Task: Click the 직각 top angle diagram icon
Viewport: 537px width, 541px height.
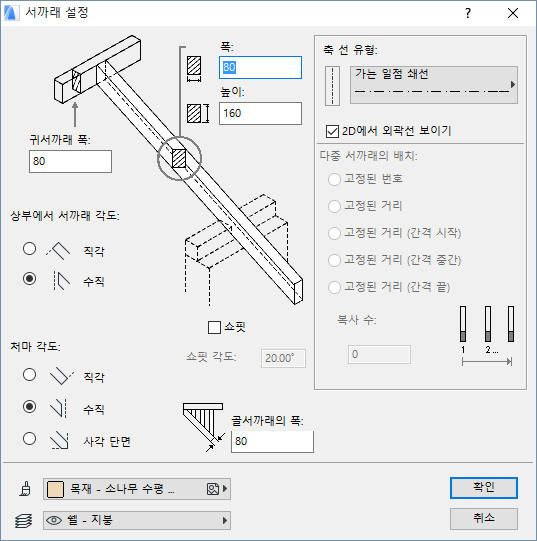Action: coord(58,250)
